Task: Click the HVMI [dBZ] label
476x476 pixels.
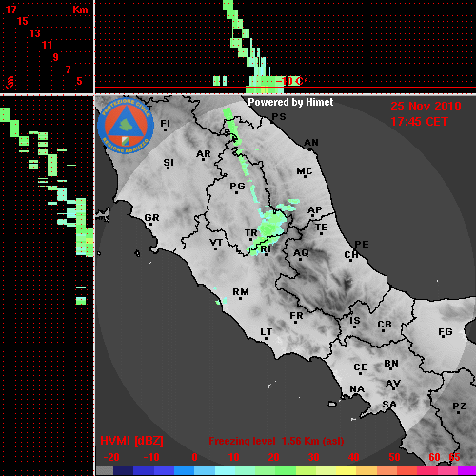Action: point(131,441)
